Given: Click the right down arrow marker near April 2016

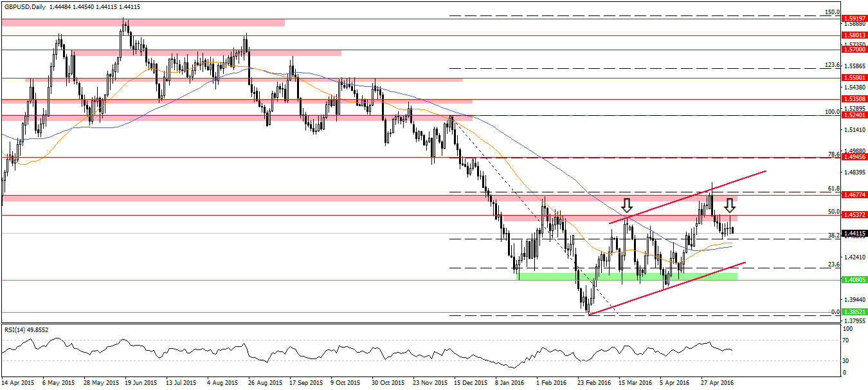Looking at the screenshot, I should click(730, 206).
